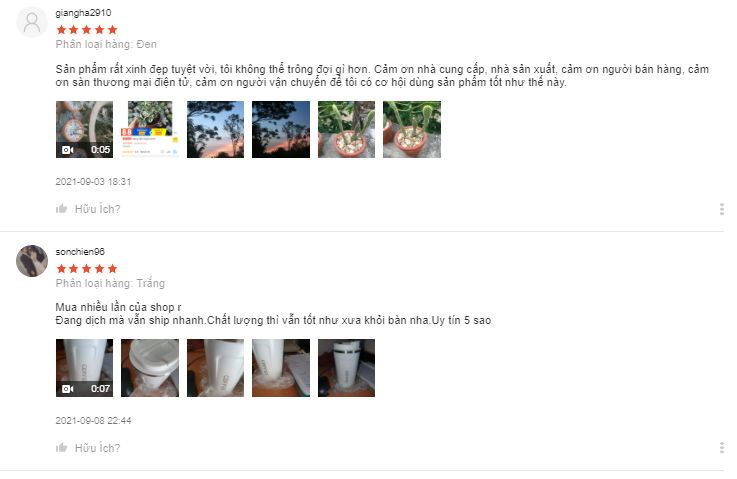
Task: Play the 0:05 video thumbnail
Action: pos(85,129)
